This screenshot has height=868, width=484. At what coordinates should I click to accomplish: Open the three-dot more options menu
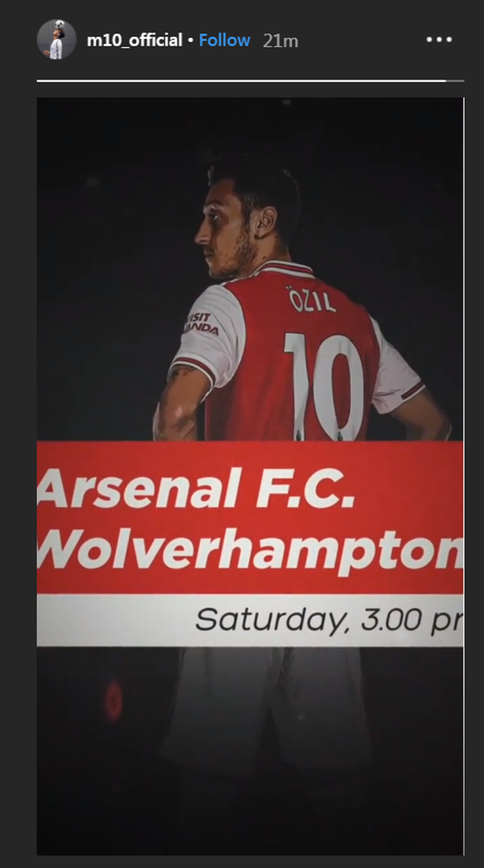click(x=439, y=40)
